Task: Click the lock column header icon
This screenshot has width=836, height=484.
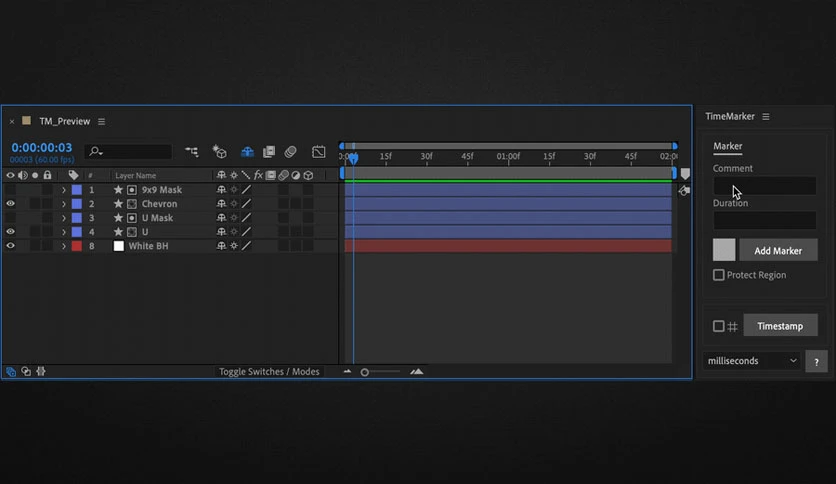Action: coord(47,175)
